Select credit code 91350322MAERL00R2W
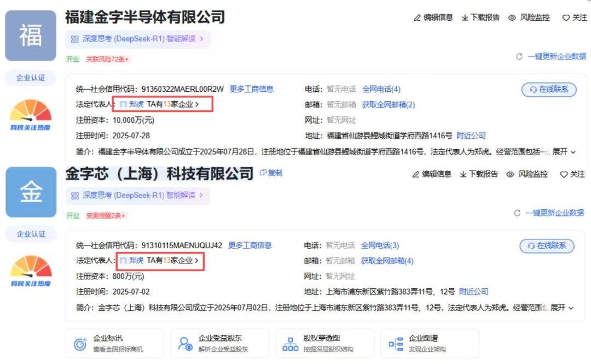The width and height of the screenshot is (591, 364). 183,89
